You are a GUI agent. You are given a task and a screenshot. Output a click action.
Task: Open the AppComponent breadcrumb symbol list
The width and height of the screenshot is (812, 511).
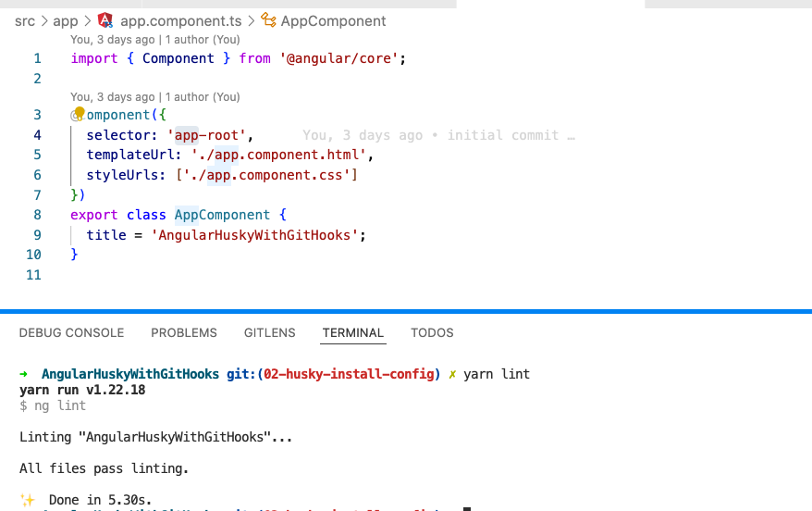[333, 20]
